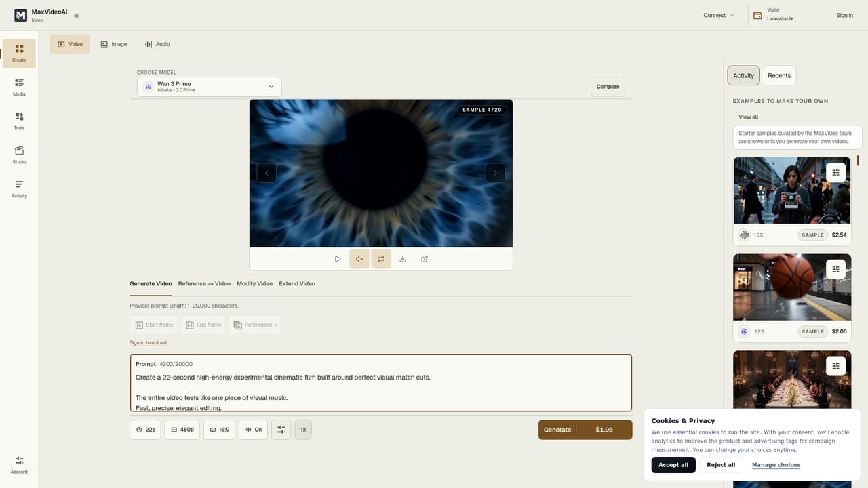Switch to the Recents tab
This screenshot has height=488, width=868.
(779, 75)
